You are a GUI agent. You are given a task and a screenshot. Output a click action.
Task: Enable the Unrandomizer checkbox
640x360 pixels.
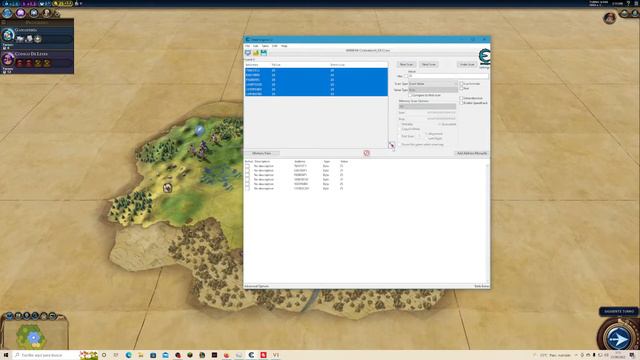point(461,98)
